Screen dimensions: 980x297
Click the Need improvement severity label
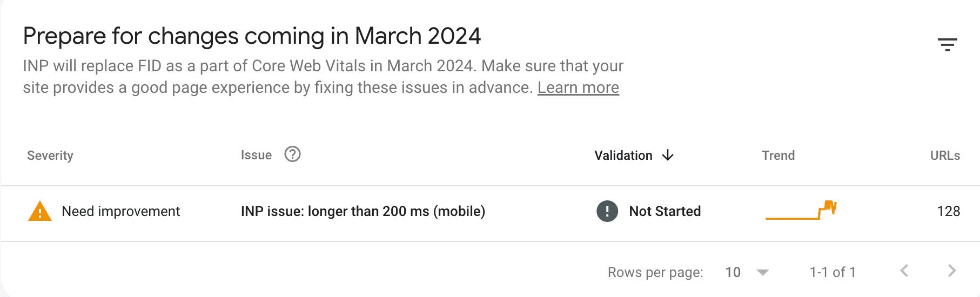[121, 211]
